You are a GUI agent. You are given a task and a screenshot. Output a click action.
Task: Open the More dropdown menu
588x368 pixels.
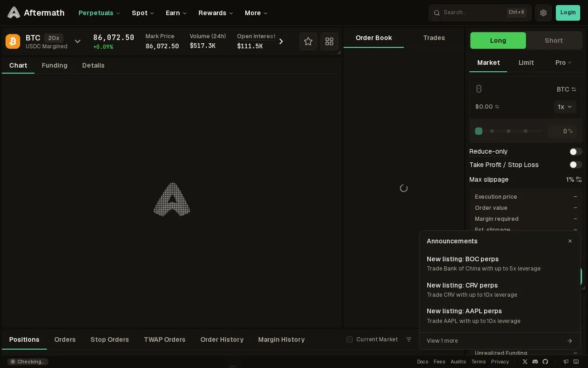(x=256, y=13)
